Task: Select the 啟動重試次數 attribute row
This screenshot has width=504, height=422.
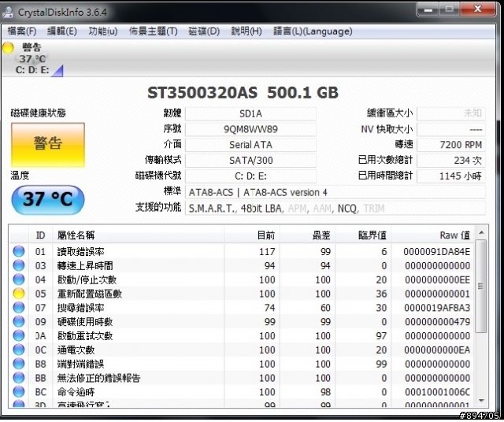Action: (242, 335)
